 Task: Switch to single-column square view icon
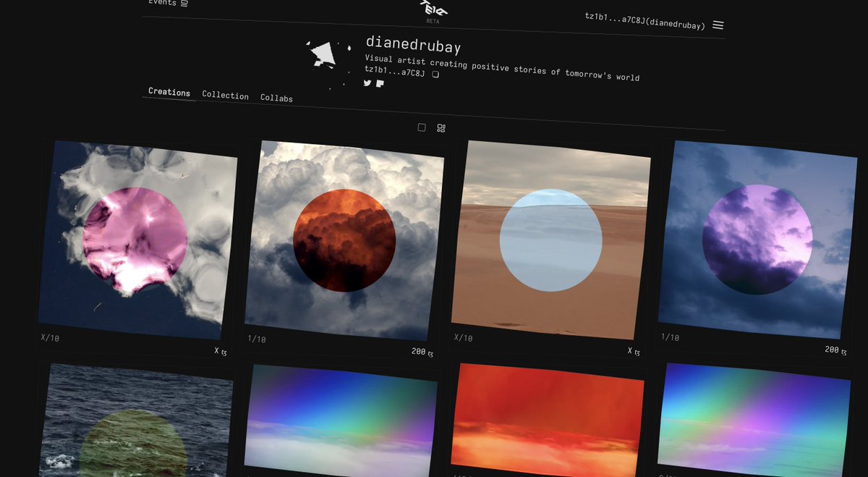click(422, 127)
